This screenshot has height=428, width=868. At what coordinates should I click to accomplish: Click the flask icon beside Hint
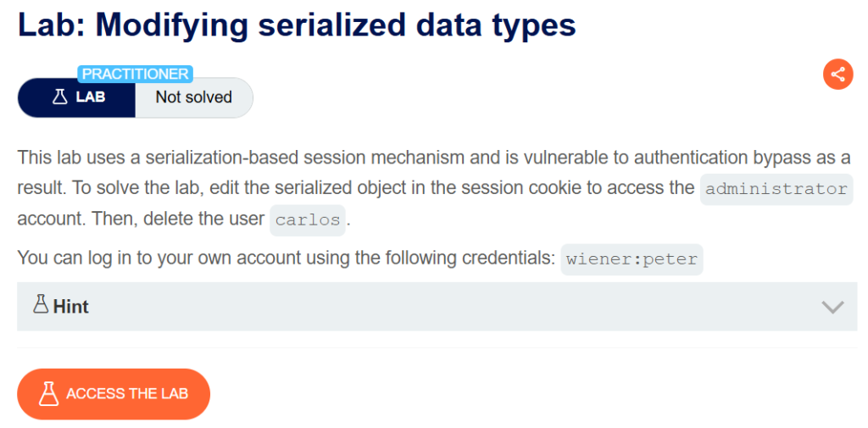41,305
